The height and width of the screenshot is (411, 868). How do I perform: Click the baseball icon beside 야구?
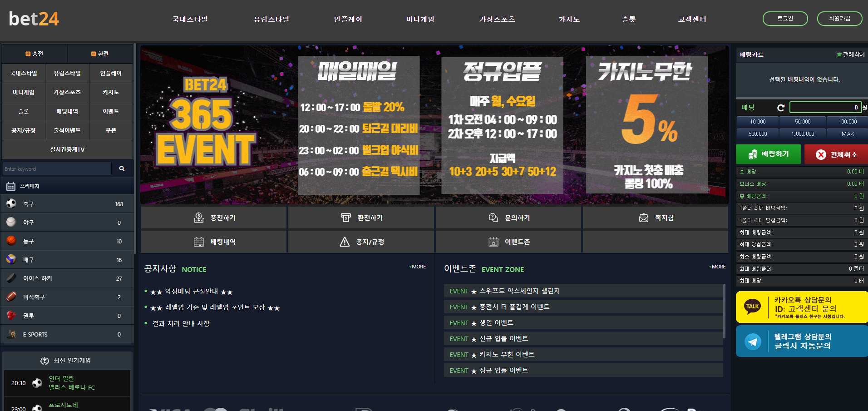11,222
